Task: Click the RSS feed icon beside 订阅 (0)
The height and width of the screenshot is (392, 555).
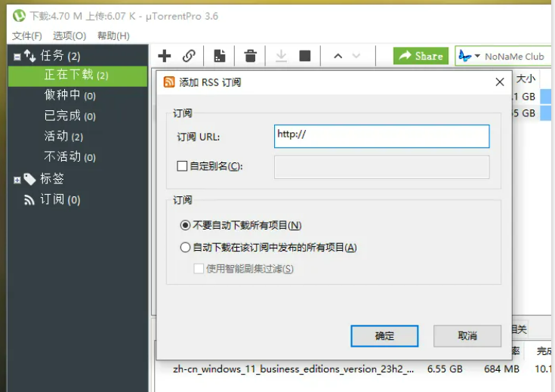Action: pos(29,200)
